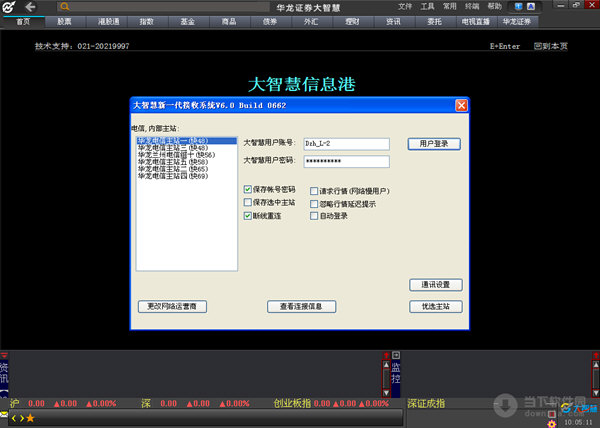Click the orange magnifier search icon
Viewport: 600px width, 428px height.
pos(65,7)
